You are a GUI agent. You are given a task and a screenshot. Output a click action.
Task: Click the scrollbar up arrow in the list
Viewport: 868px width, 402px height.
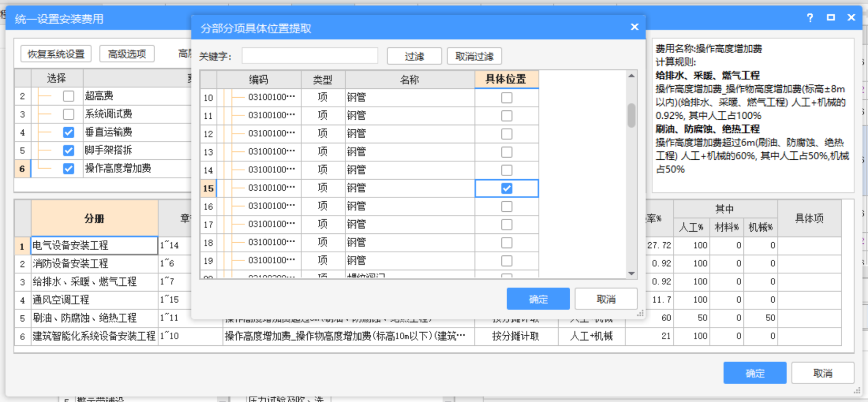click(631, 76)
